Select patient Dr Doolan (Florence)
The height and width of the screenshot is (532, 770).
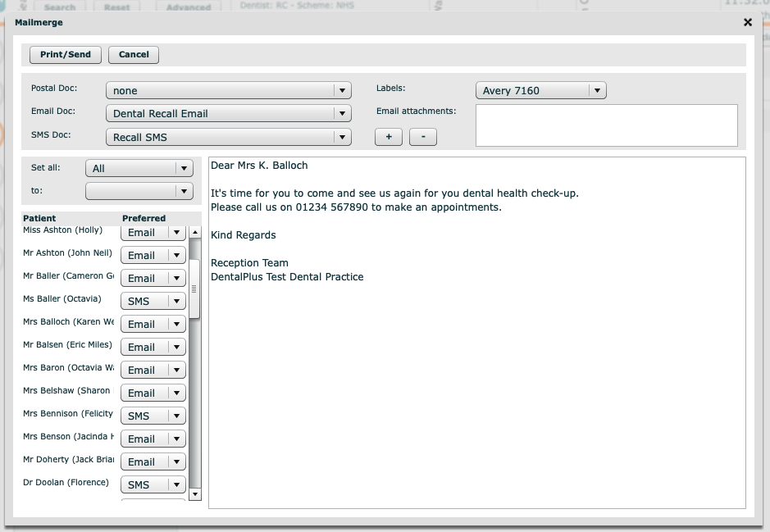pyautogui.click(x=66, y=483)
